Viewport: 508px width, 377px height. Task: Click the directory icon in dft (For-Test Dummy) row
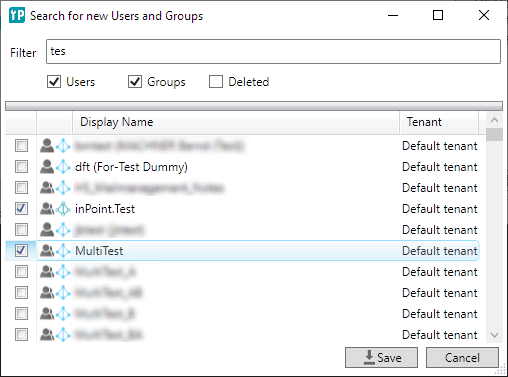point(63,166)
